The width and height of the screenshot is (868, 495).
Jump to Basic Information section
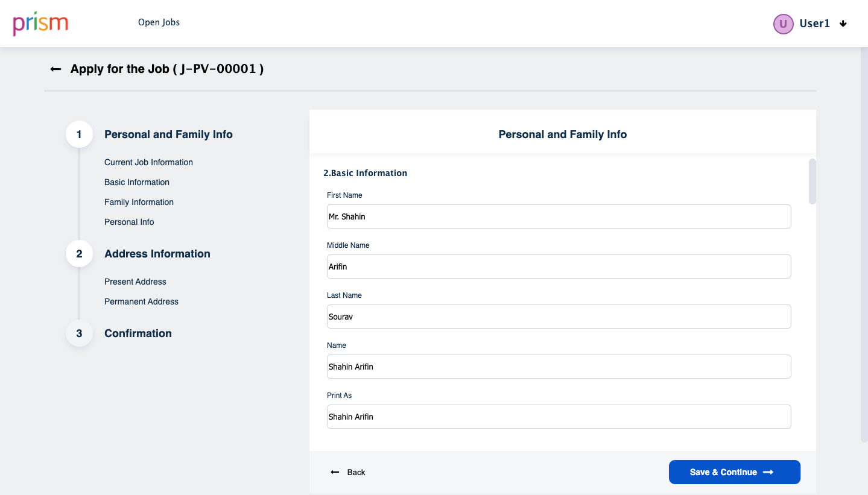(137, 182)
